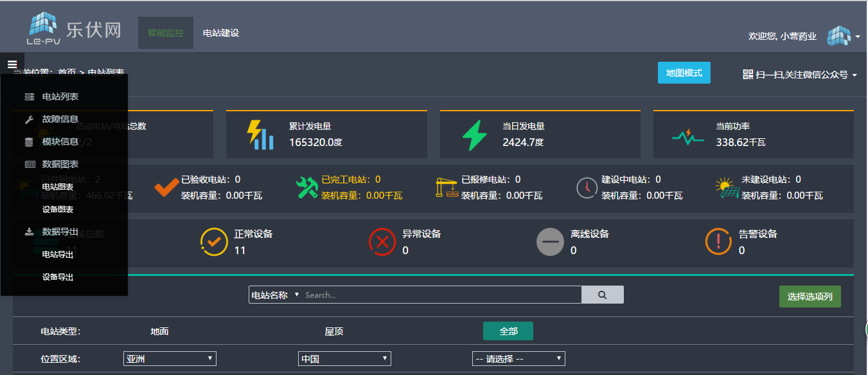Click the green daily generation lightning icon
The image size is (868, 375).
tap(474, 135)
